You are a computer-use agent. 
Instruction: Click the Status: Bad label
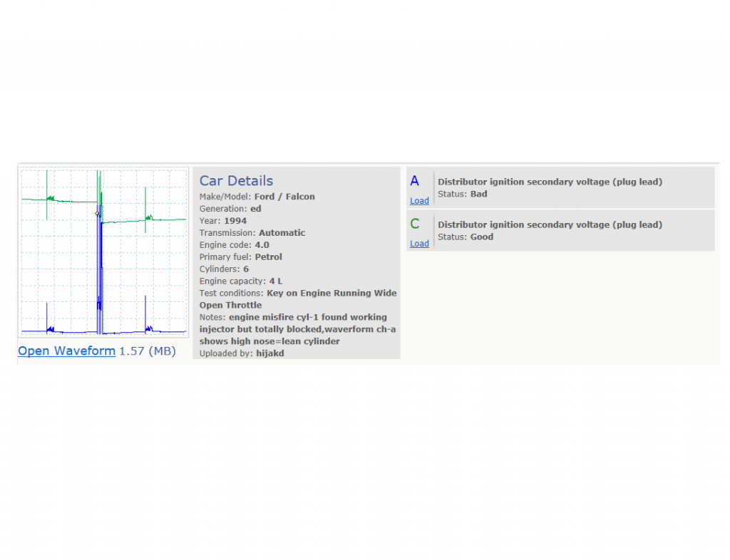pos(462,194)
